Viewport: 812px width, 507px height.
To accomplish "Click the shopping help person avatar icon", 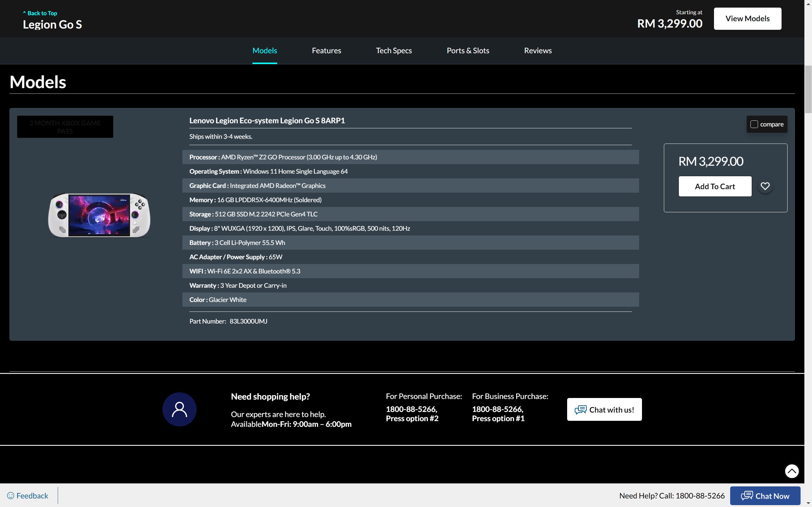I will pos(179,409).
